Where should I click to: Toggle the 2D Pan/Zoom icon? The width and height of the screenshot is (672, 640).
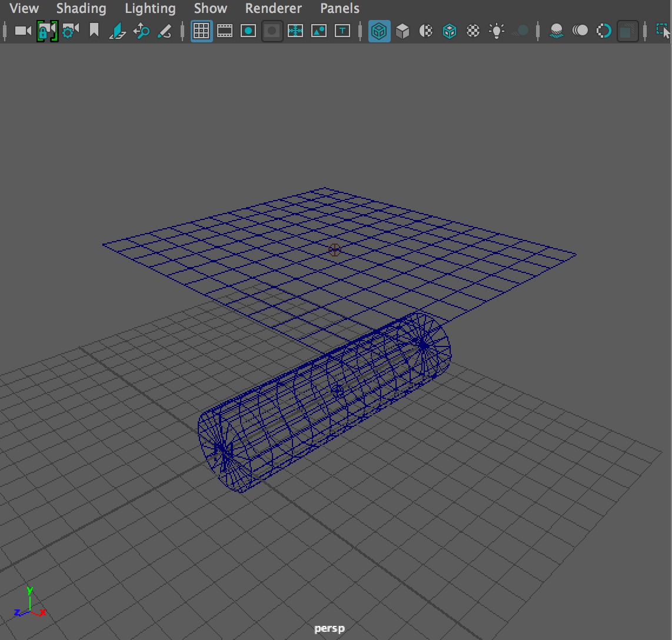point(141,31)
